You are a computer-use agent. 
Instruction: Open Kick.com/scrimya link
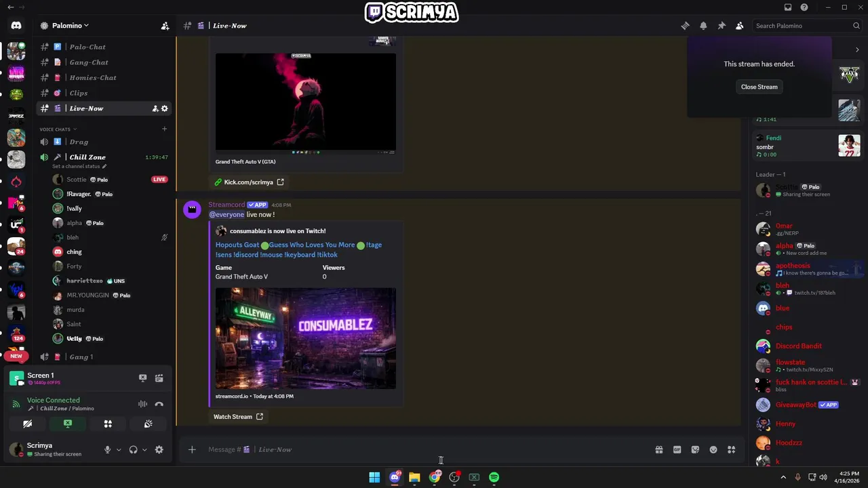pos(249,182)
